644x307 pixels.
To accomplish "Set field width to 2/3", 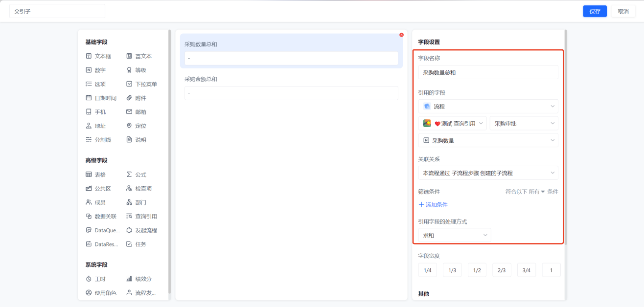I will pos(502,270).
